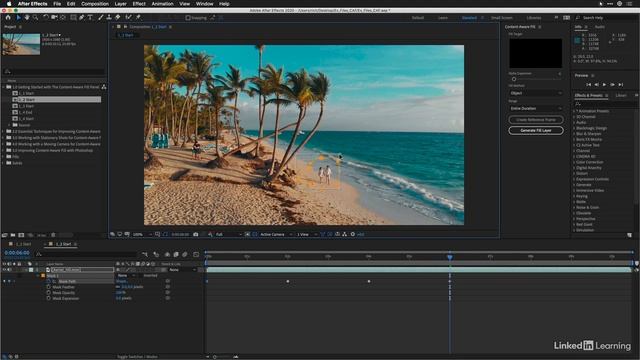The height and width of the screenshot is (360, 640).
Task: Expand the Color Correction effects category
Action: pyautogui.click(x=574, y=162)
